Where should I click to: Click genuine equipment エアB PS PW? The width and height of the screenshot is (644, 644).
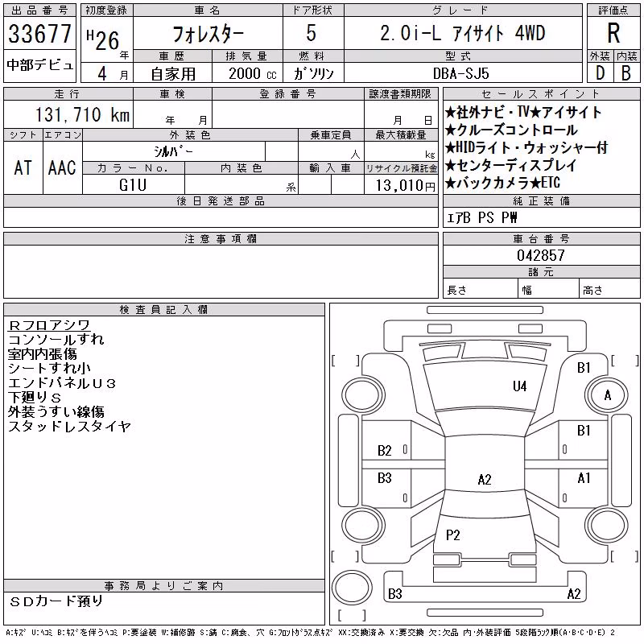(x=481, y=217)
